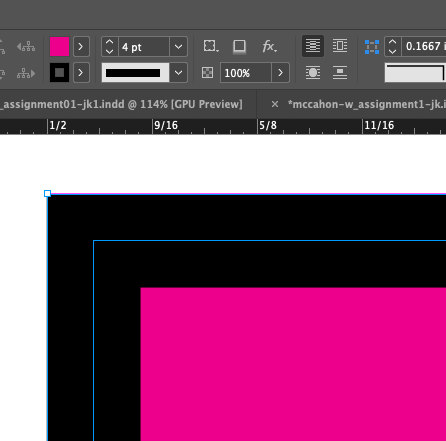Click the magenta fill color swatch
The height and width of the screenshot is (441, 446).
click(x=59, y=46)
